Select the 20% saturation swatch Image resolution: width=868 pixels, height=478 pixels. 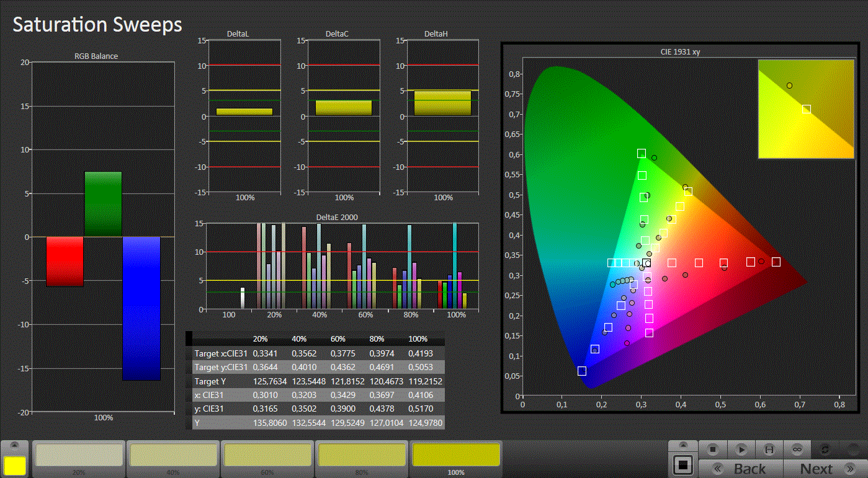point(78,456)
